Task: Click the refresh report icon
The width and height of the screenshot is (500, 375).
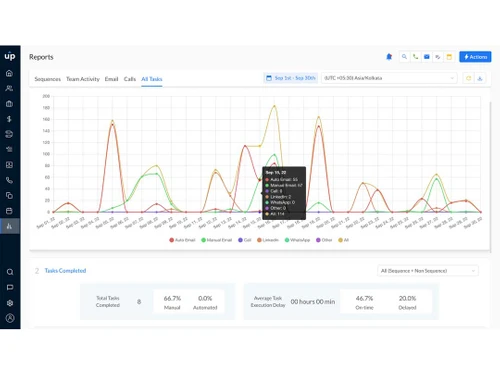Action: point(469,78)
